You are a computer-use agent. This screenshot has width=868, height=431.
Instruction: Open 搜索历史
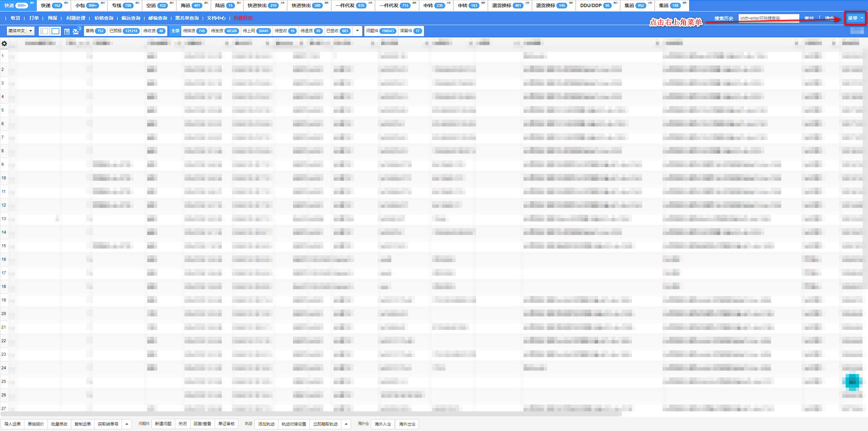pos(724,18)
